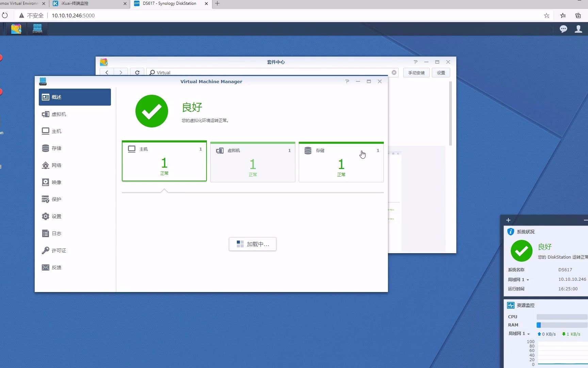Click the CPU usage bar
Viewport: 588px width, 368px height.
[x=562, y=317]
